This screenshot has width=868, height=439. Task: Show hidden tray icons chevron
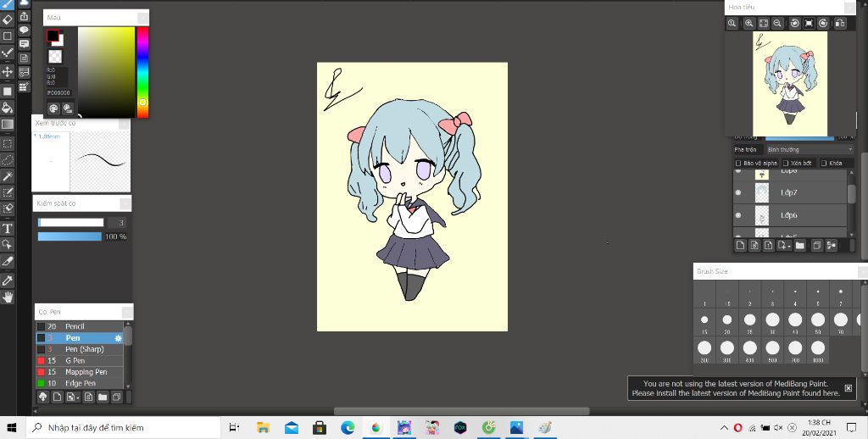pyautogui.click(x=724, y=427)
